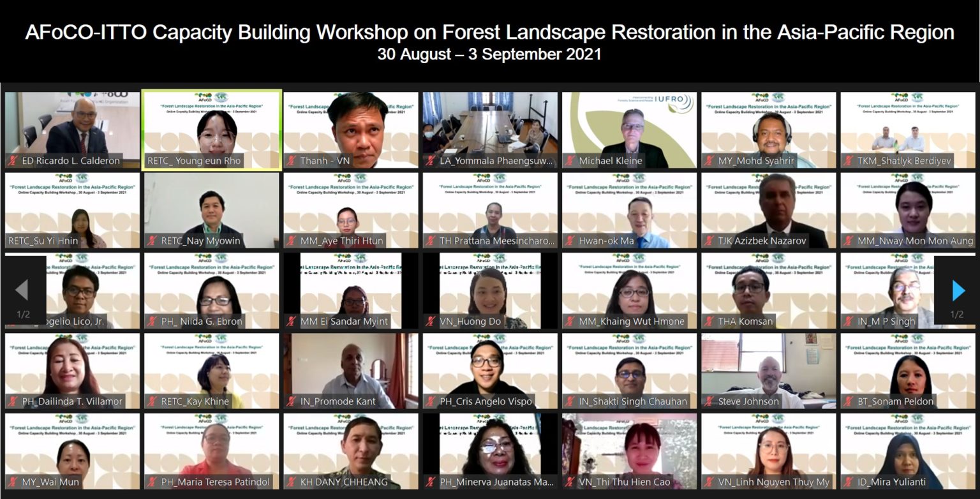This screenshot has width=980, height=499.
Task: Select the highlighted RETC_ Young eun Rho video tile
Action: tap(212, 130)
